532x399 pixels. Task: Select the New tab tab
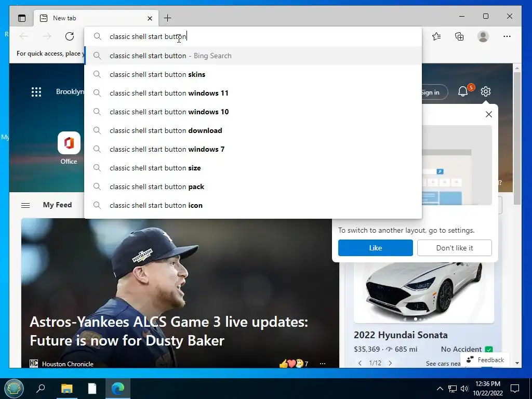click(96, 18)
